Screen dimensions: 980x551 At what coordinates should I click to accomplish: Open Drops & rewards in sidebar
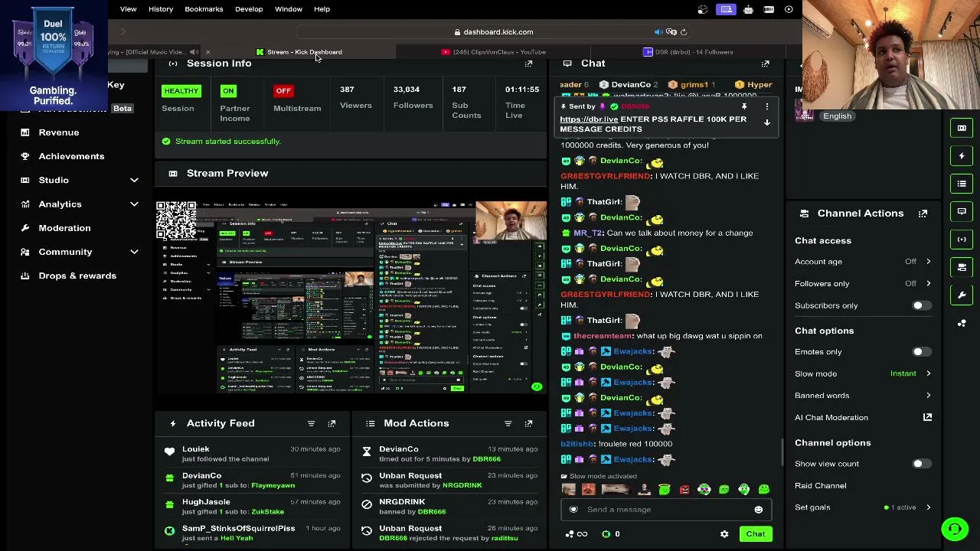pyautogui.click(x=77, y=275)
